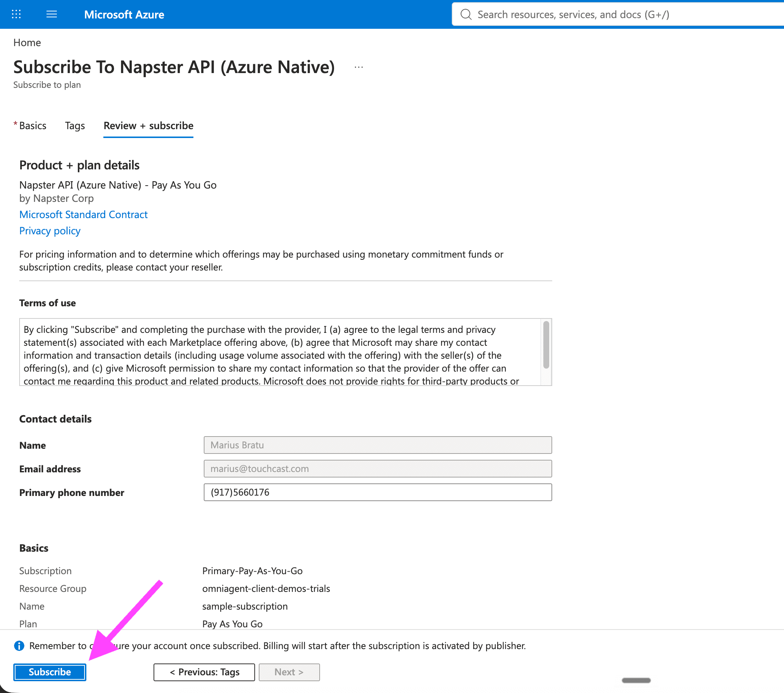Screen dimensions: 784x693
Task: Click the disabled Next button
Action: point(289,672)
